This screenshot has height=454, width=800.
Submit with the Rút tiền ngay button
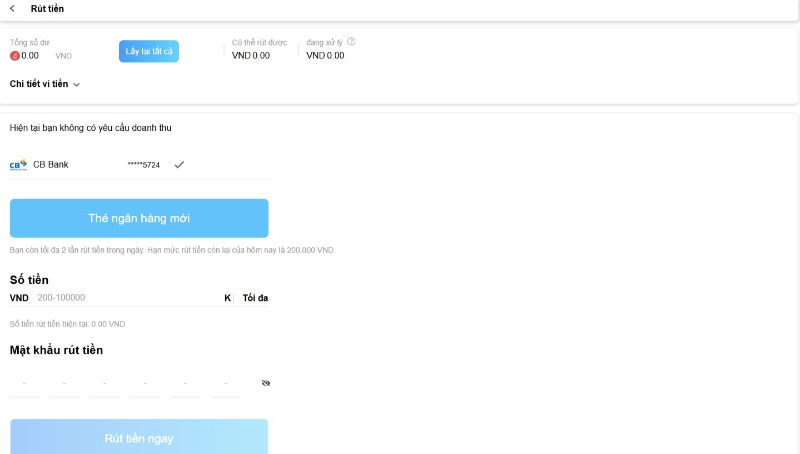click(x=139, y=438)
